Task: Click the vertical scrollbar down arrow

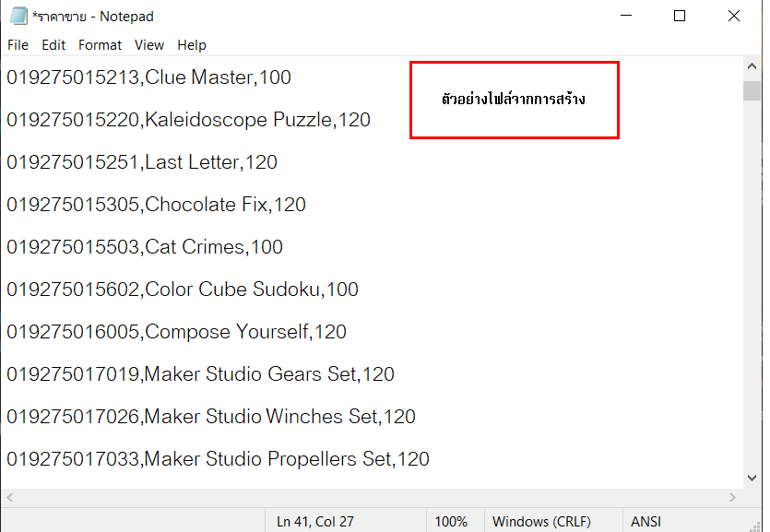Action: (752, 478)
